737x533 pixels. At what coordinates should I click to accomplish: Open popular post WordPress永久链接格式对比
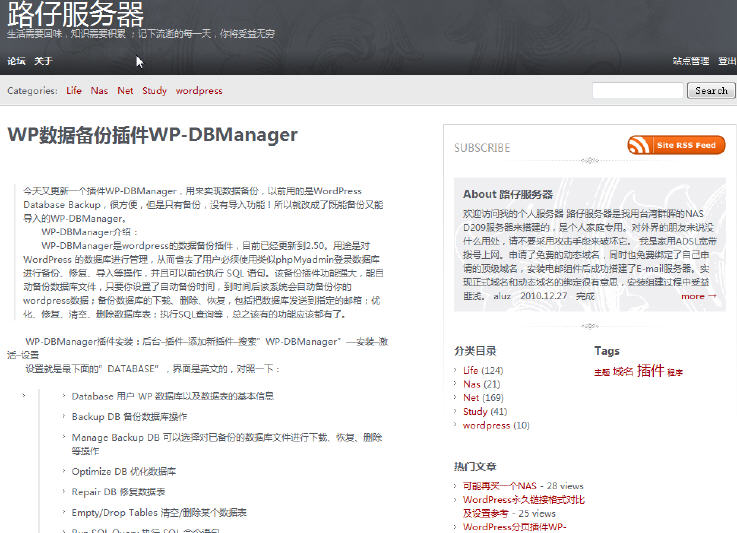tap(523, 500)
